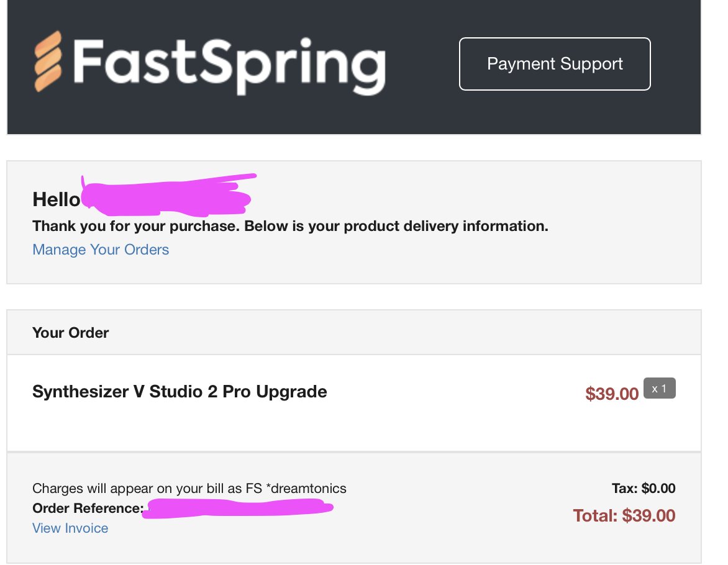Click the x 1 quantity badge
Screen dimensions: 728x565
coord(659,389)
